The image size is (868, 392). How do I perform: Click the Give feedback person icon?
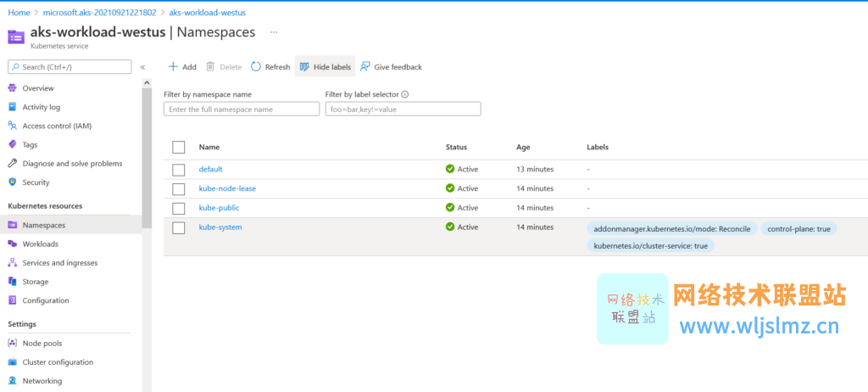364,66
